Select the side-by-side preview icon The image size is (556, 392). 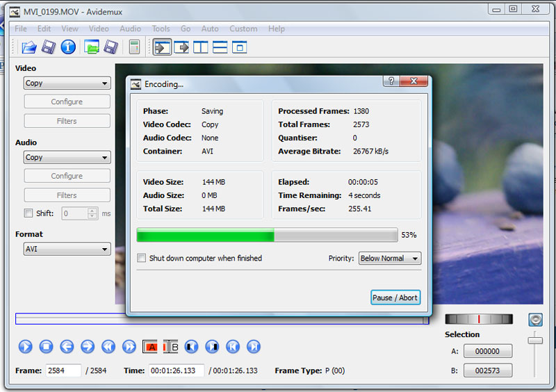[201, 47]
